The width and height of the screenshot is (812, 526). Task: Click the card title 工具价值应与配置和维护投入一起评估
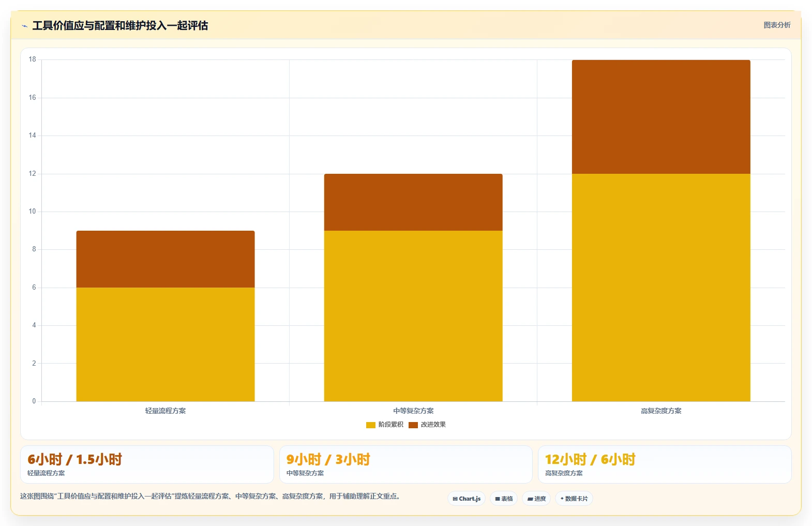(120, 26)
